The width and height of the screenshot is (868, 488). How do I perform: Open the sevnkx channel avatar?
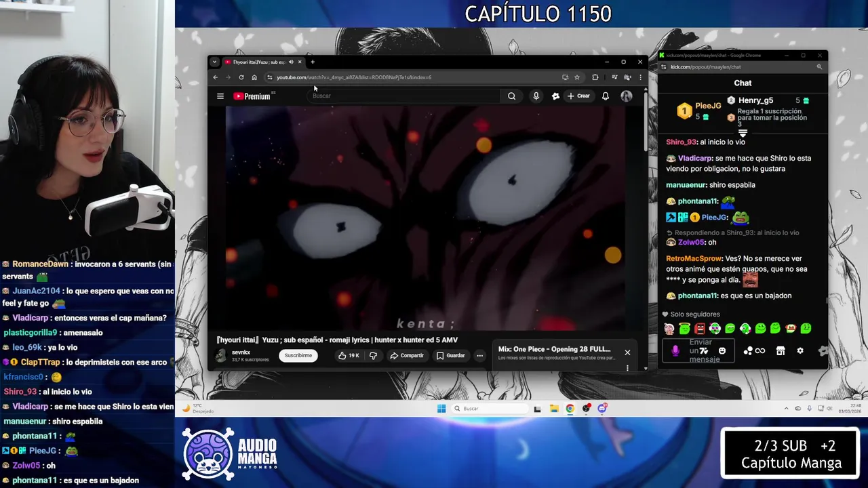click(221, 355)
